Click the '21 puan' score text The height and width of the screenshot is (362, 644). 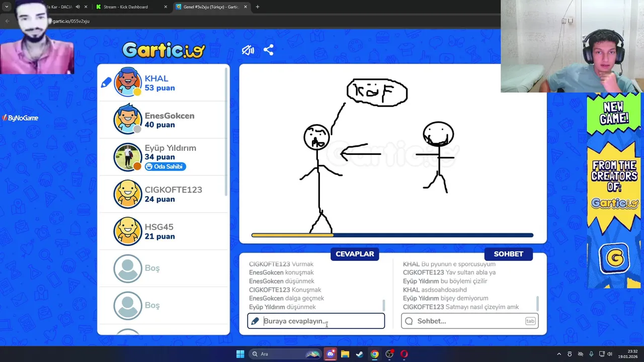[160, 236]
